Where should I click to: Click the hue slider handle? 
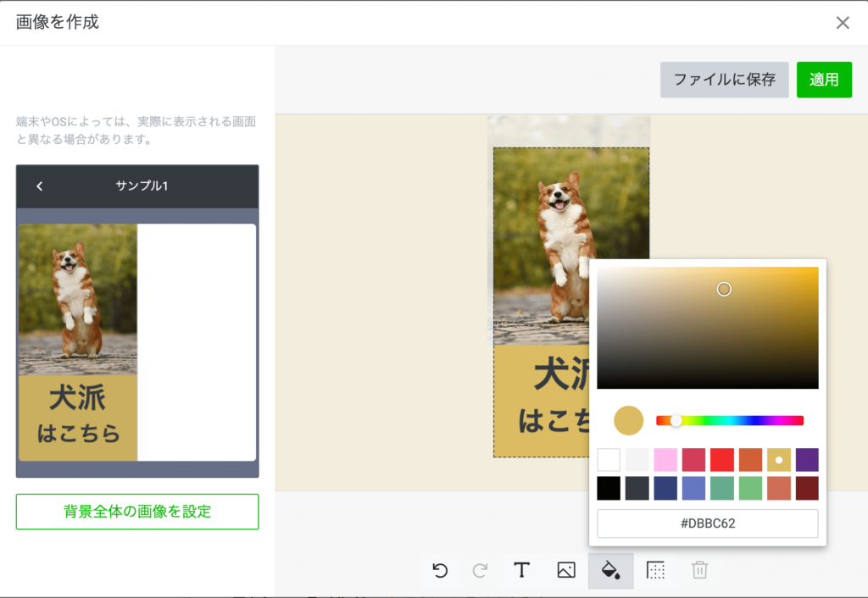[x=676, y=420]
